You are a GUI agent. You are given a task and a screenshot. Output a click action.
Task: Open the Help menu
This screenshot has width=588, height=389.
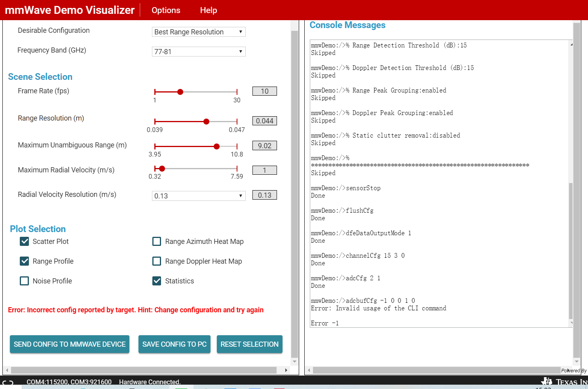[209, 10]
